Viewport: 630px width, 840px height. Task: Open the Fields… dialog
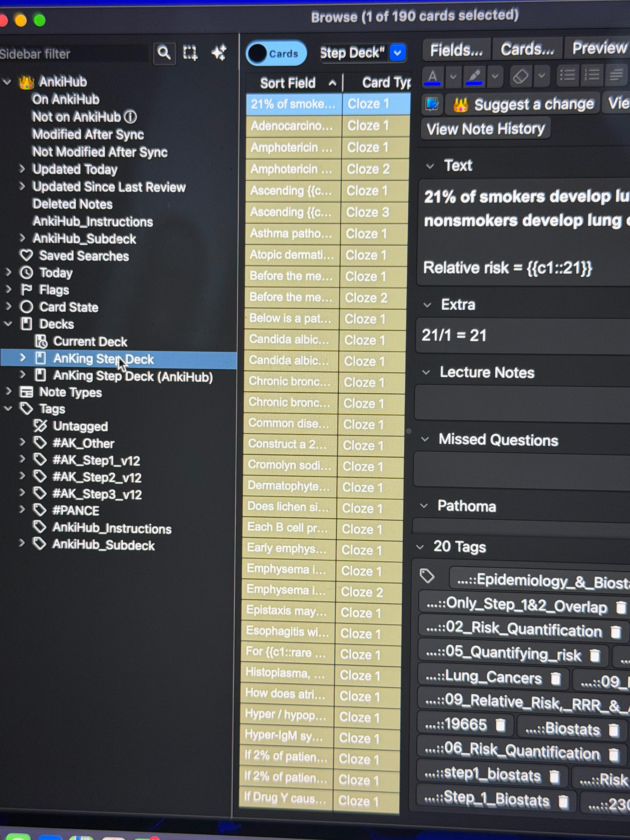[x=456, y=50]
